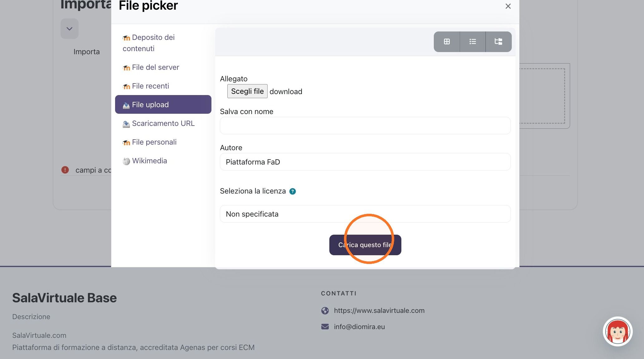Focus the Salva con nome field
The image size is (644, 359).
click(365, 126)
